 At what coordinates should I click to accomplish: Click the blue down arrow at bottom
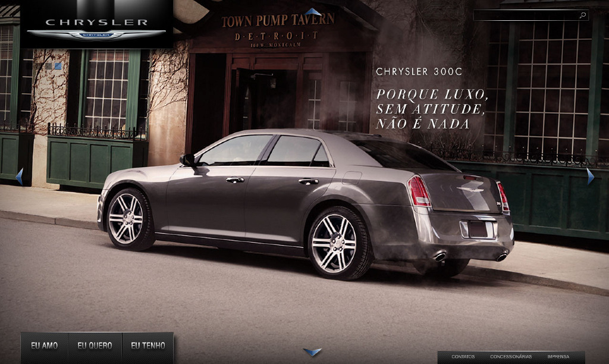tap(312, 352)
